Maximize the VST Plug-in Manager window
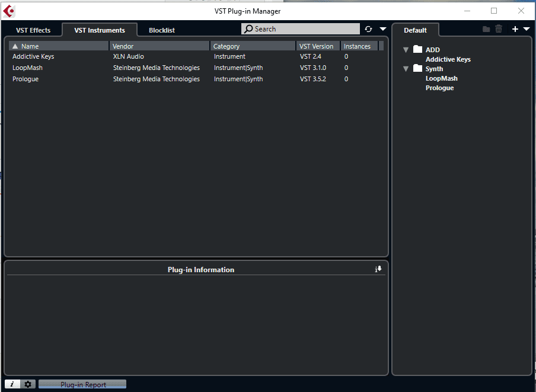Viewport: 536px width, 392px height. click(x=494, y=11)
